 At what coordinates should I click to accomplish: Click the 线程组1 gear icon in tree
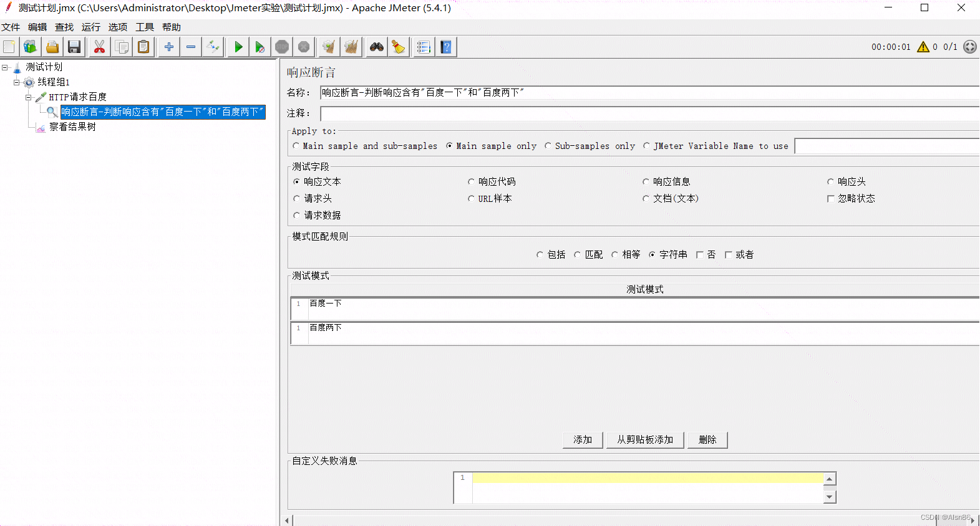pos(29,82)
